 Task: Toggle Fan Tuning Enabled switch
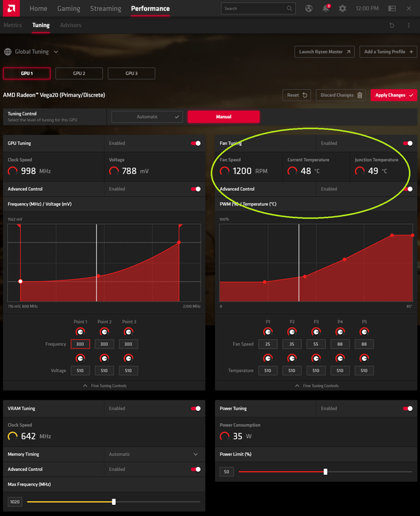[x=408, y=143]
